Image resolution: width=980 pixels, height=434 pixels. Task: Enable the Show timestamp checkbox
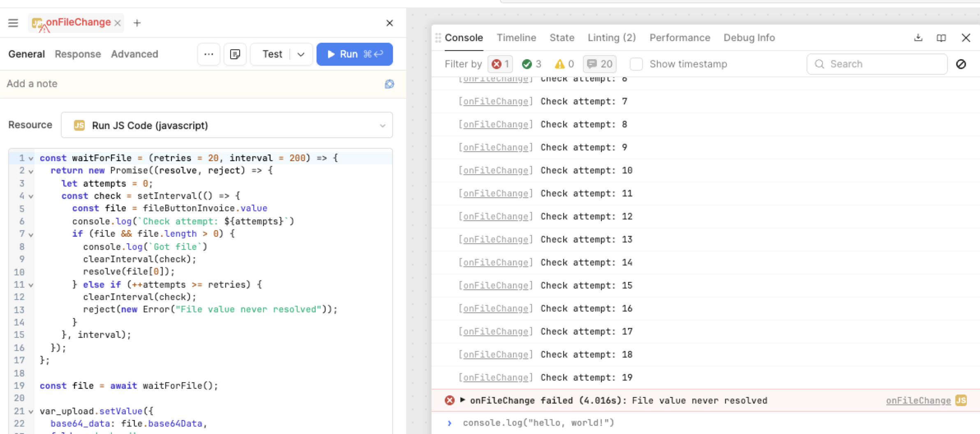tap(636, 64)
